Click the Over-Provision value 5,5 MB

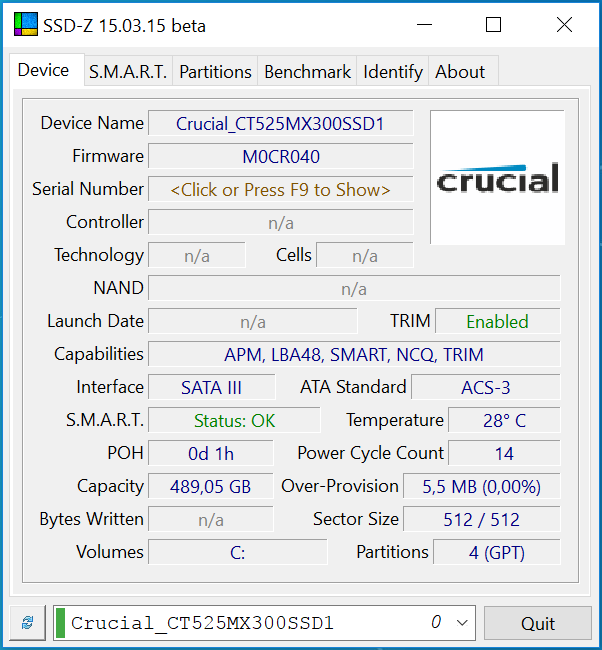[481, 486]
